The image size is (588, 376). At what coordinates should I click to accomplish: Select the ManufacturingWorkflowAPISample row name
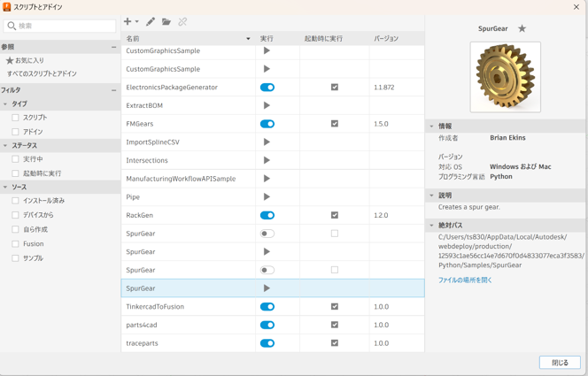181,179
